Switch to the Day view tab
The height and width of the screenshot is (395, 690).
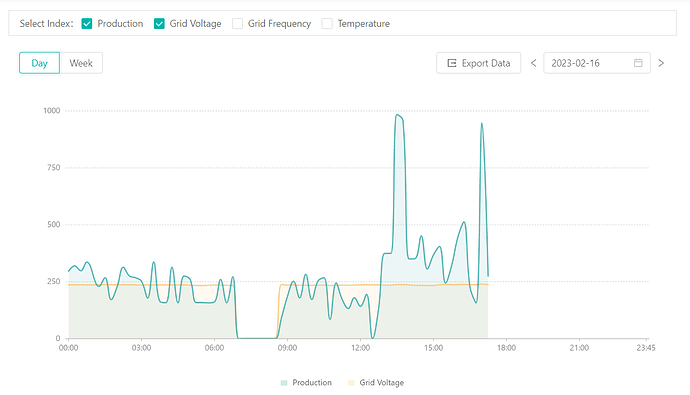pyautogui.click(x=39, y=63)
